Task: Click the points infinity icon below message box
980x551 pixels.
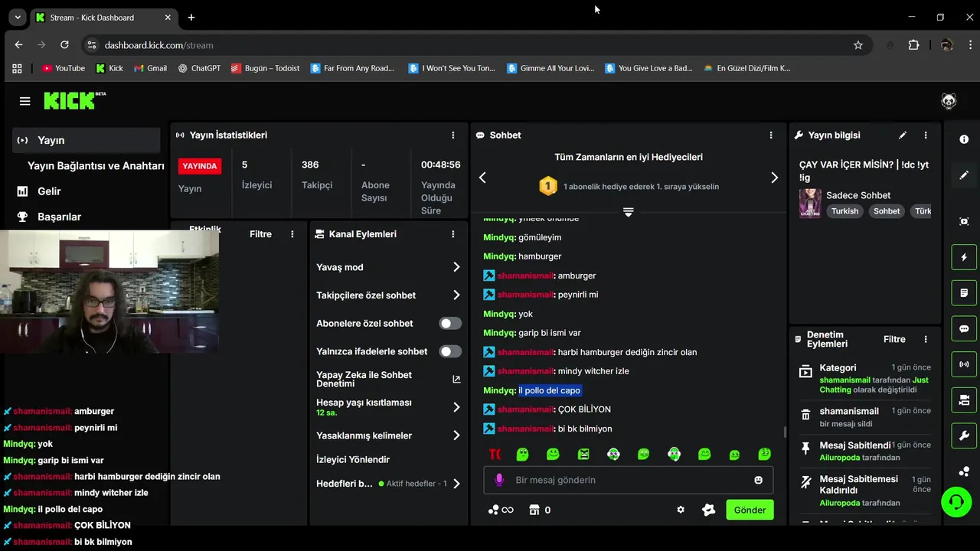Action: pos(501,510)
